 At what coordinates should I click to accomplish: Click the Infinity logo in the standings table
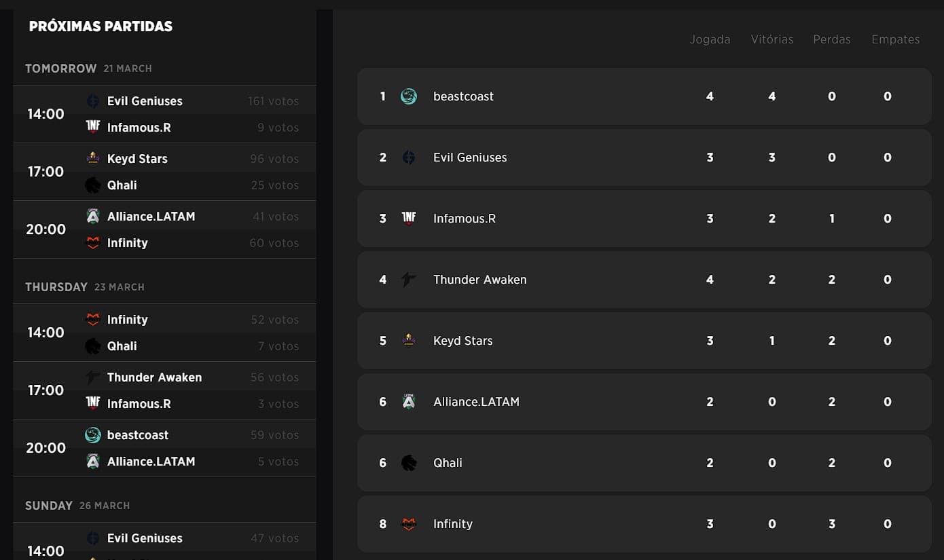click(409, 524)
